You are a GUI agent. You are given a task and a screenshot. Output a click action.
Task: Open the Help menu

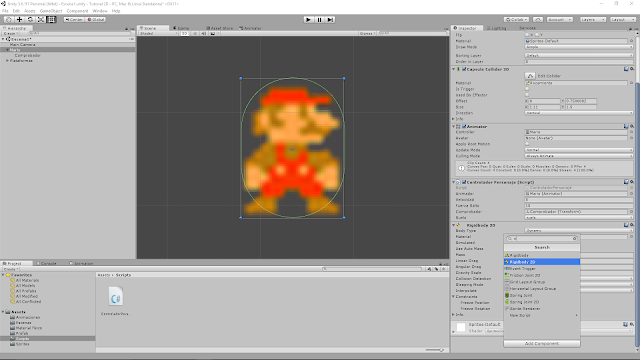(116, 11)
